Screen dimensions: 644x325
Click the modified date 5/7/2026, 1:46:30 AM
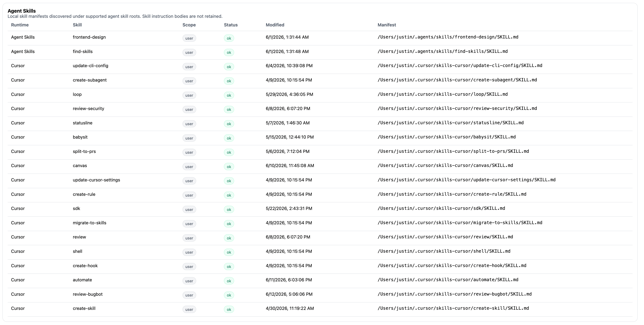288,123
